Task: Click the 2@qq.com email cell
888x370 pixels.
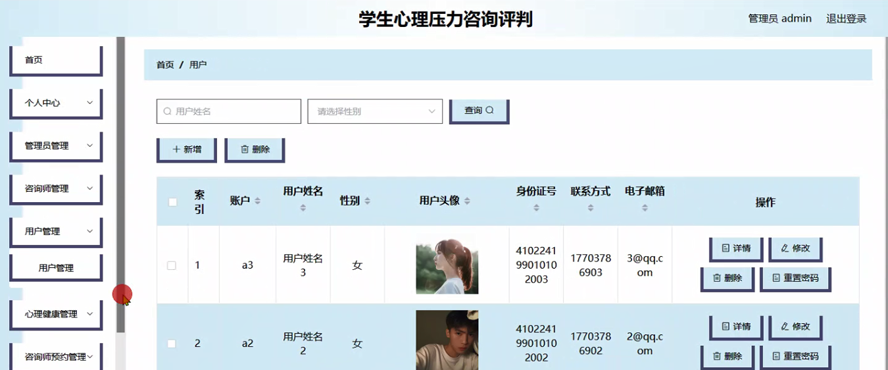Action: pyautogui.click(x=645, y=343)
